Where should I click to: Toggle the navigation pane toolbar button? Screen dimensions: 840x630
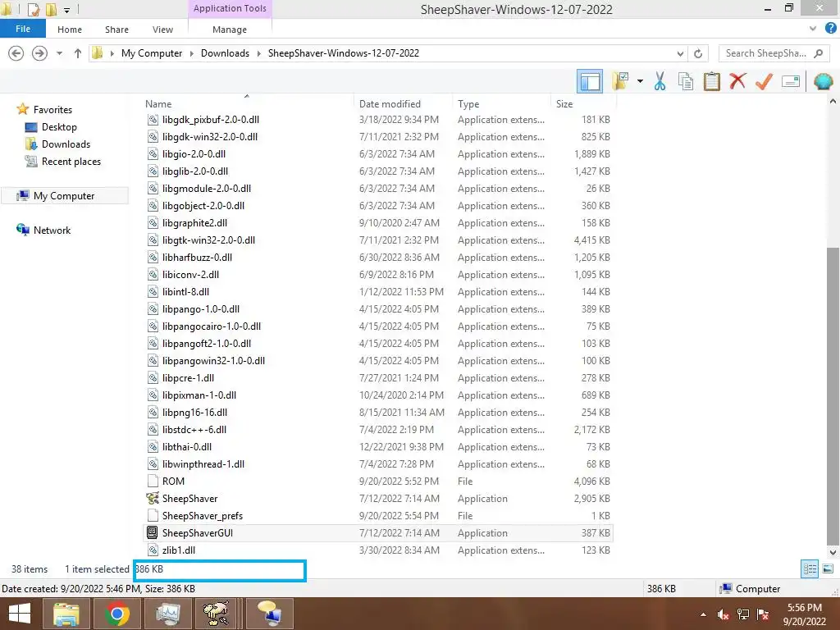coord(590,81)
